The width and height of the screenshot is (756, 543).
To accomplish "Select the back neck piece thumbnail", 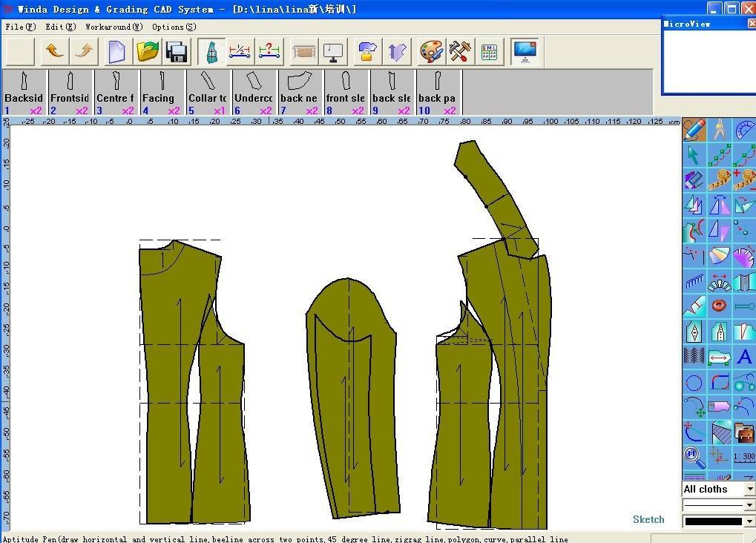I will tap(300, 93).
